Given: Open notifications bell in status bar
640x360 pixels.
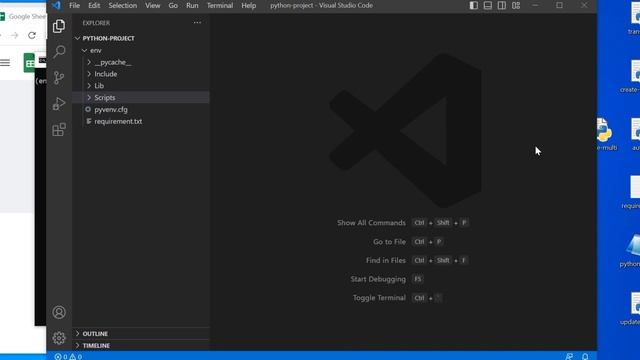Looking at the screenshot, I should pyautogui.click(x=585, y=356).
